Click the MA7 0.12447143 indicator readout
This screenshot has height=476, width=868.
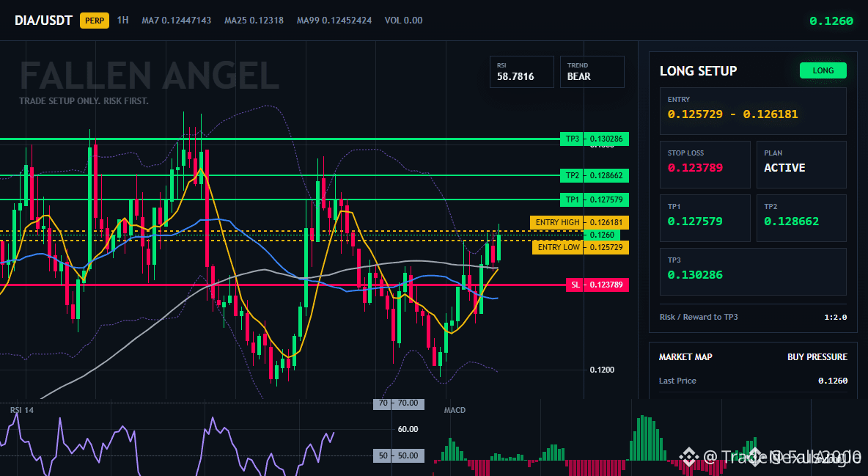tap(176, 21)
